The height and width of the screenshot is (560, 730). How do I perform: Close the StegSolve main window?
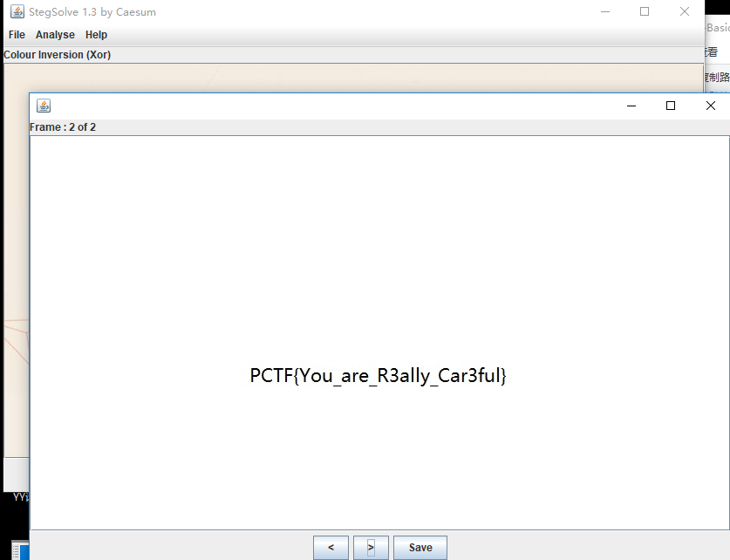pos(685,12)
